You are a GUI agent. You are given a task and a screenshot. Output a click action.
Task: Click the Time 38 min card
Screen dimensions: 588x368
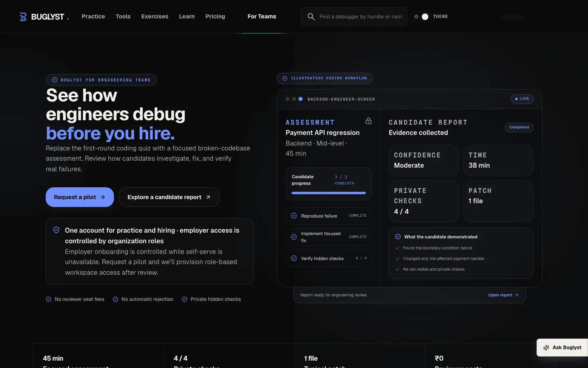pyautogui.click(x=498, y=160)
